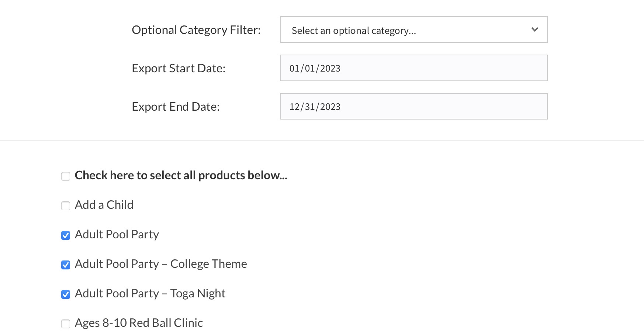The height and width of the screenshot is (335, 644).
Task: Click the 'Adult Pool Party' product label
Action: point(117,234)
